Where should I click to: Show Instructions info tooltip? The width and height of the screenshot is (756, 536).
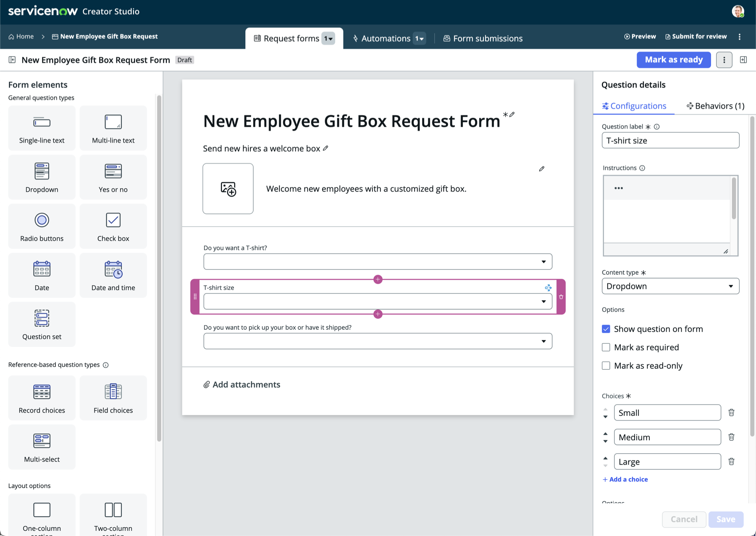tap(642, 168)
